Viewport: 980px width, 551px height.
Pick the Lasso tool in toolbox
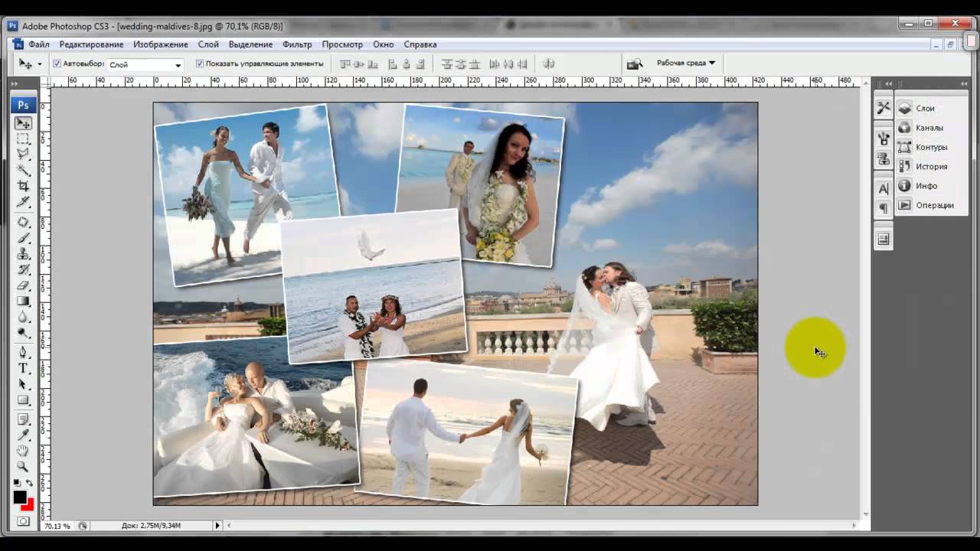coord(24,155)
